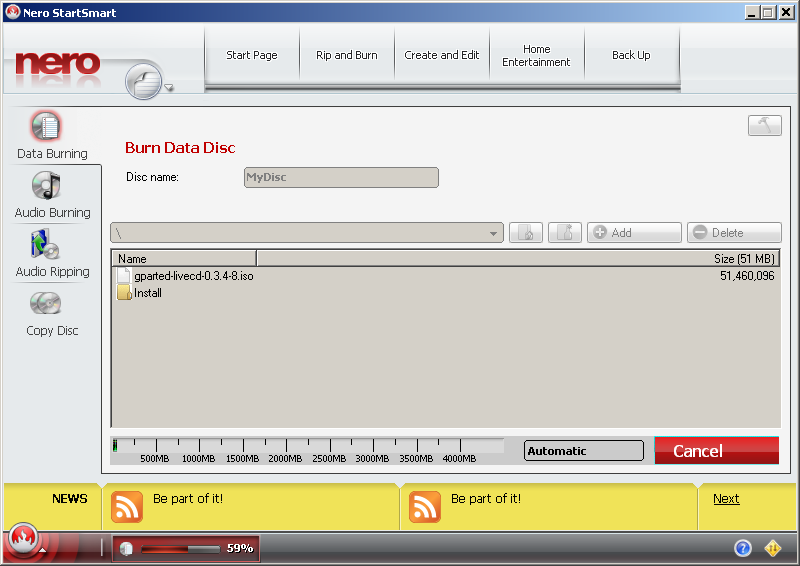Cancel the burning process
The image size is (800, 566).
[x=716, y=451]
